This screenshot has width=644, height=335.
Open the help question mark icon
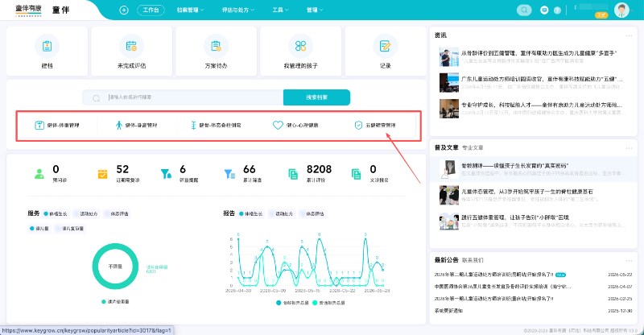pos(557,10)
